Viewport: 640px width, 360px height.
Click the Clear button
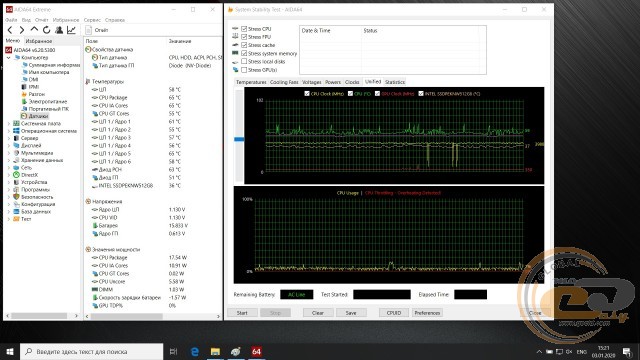(x=318, y=313)
